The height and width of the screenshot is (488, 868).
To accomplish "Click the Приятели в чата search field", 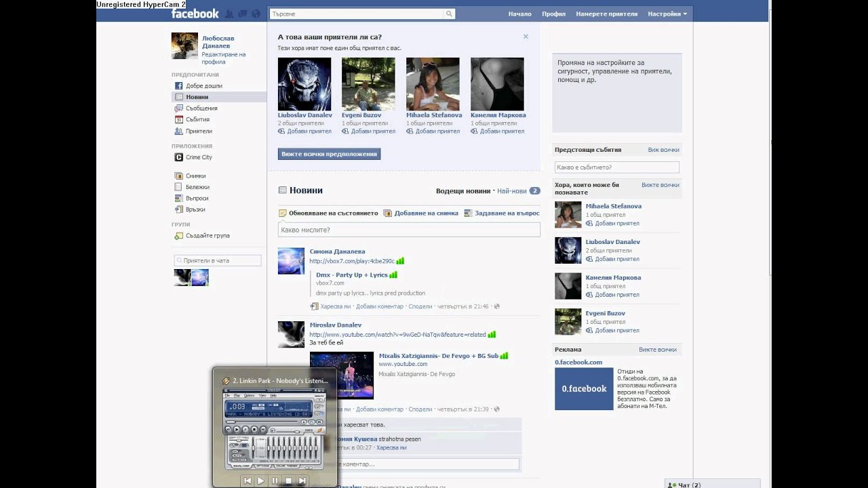I will (x=218, y=260).
